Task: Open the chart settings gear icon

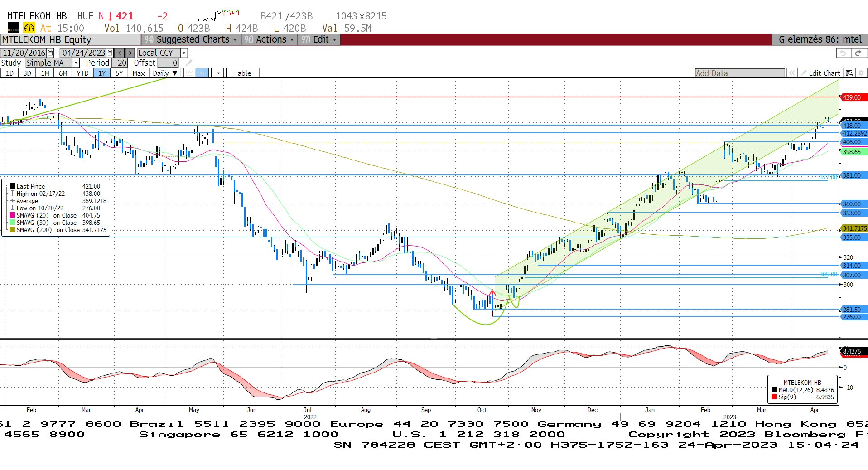Action: coord(861,73)
